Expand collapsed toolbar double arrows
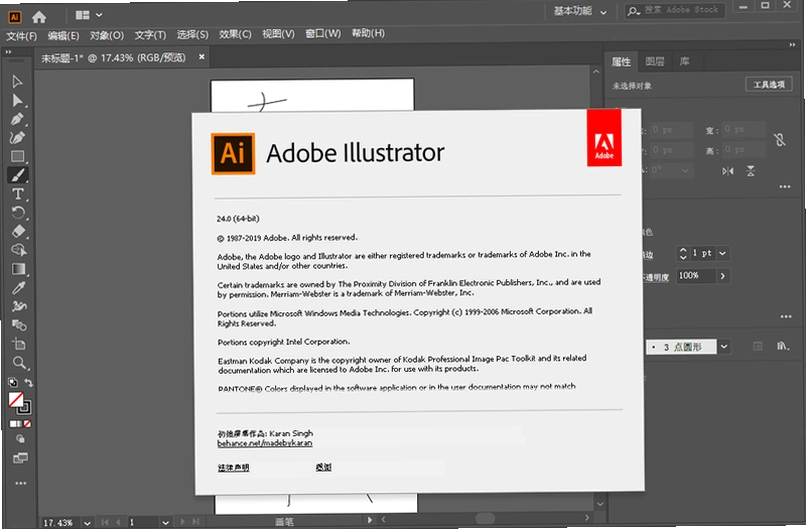The image size is (806, 529). pyautogui.click(x=8, y=52)
